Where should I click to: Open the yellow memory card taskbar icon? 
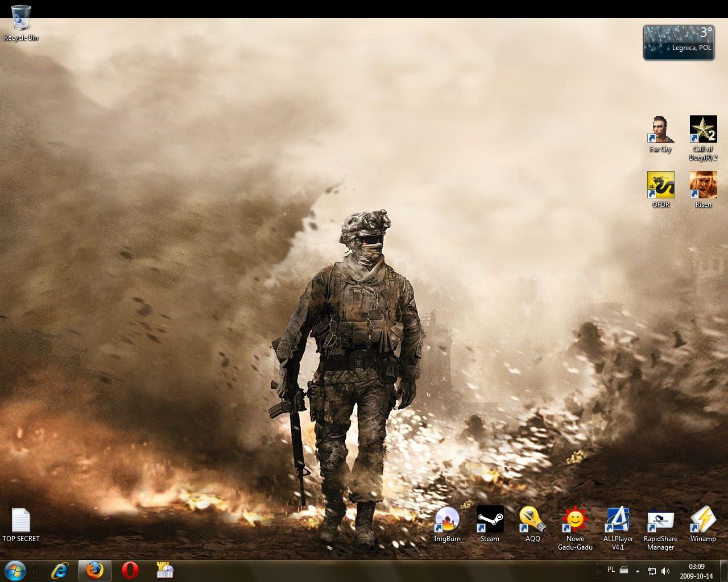[165, 570]
